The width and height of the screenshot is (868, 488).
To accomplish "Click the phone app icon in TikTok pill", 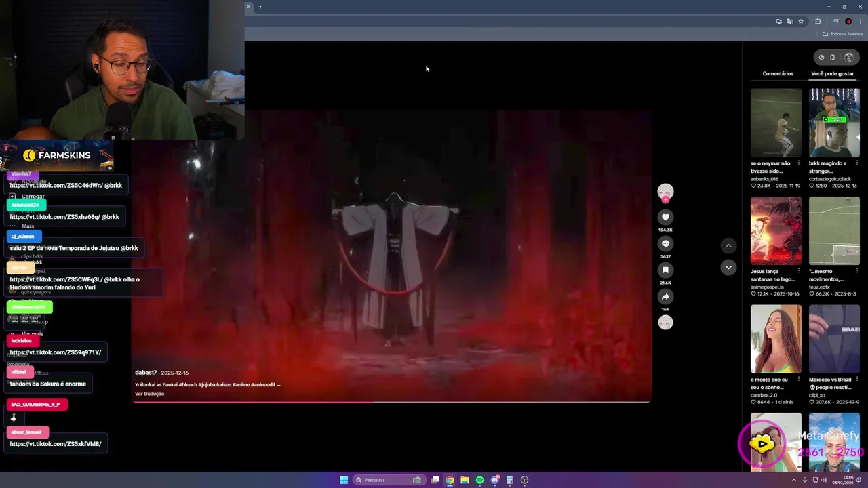I will 833,57.
